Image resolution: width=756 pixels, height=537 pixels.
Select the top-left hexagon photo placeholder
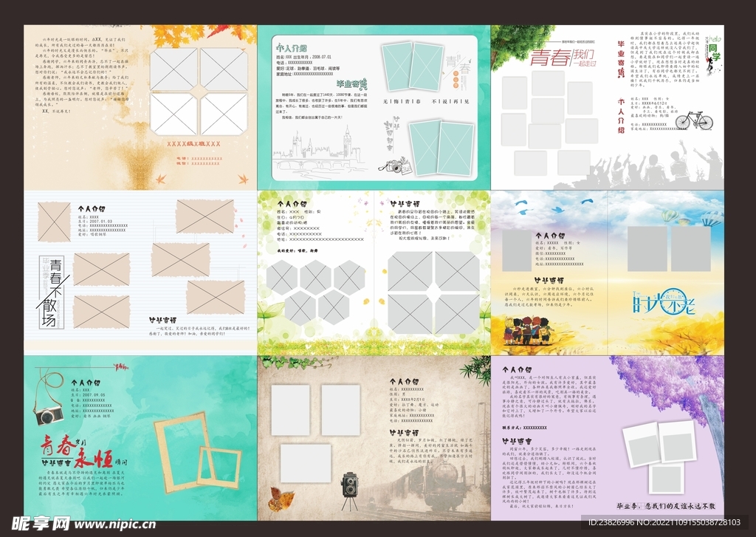[281, 278]
